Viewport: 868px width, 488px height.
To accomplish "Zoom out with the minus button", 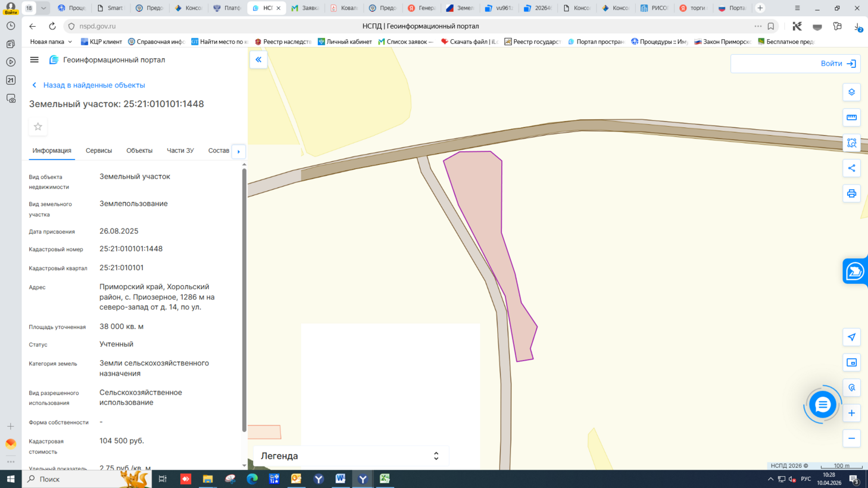I will tap(851, 439).
